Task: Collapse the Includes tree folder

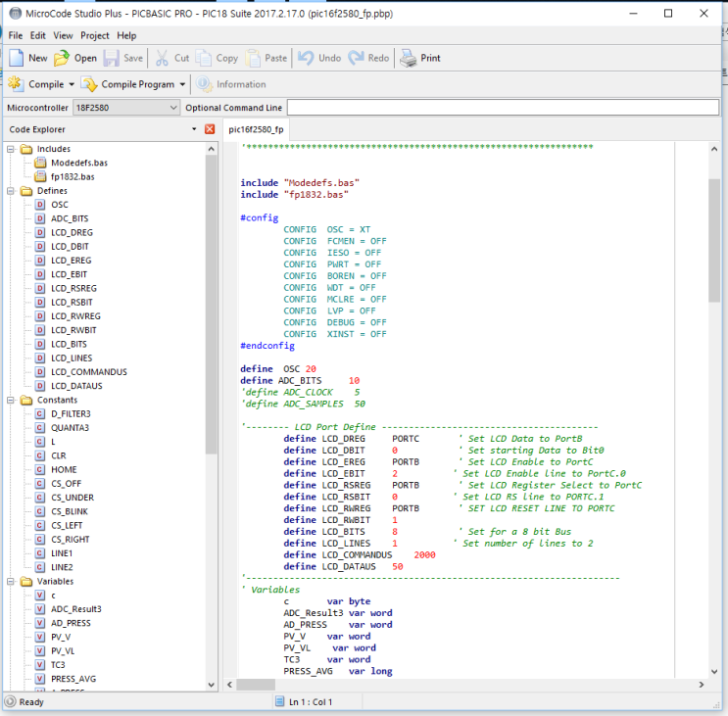Action: click(x=11, y=149)
